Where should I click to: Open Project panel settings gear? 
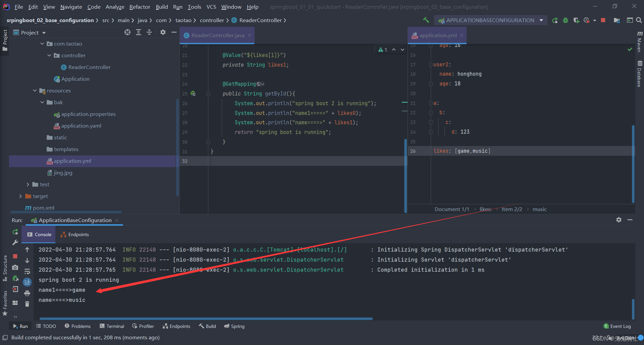click(163, 32)
